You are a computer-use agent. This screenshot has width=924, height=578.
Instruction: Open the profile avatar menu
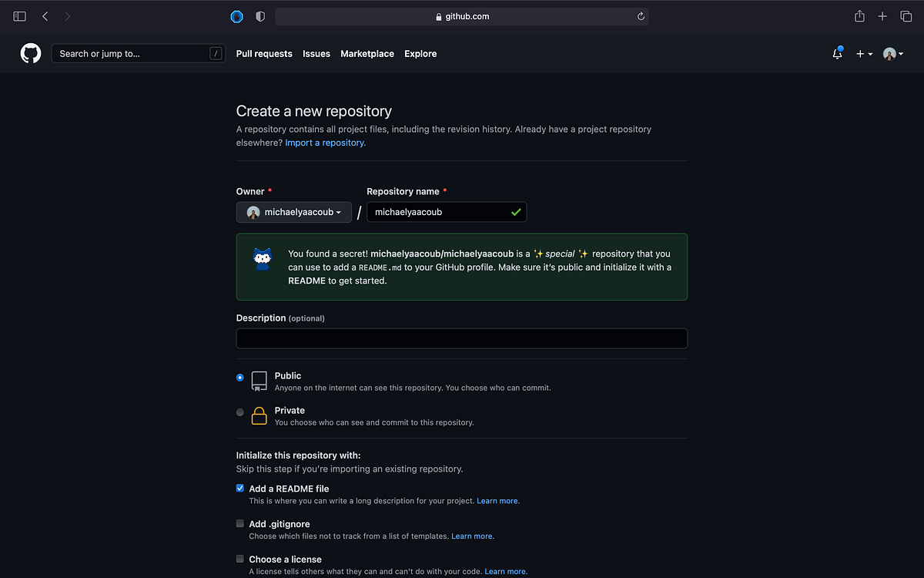click(x=892, y=53)
